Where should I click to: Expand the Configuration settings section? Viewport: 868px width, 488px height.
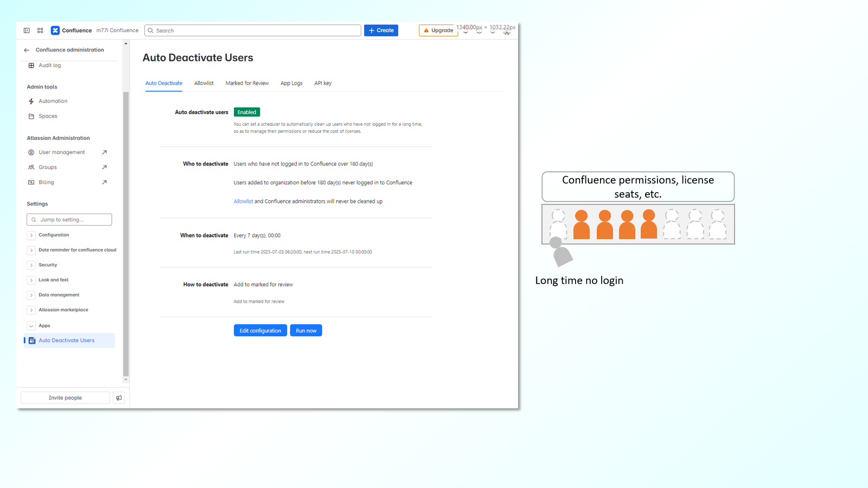(31, 235)
